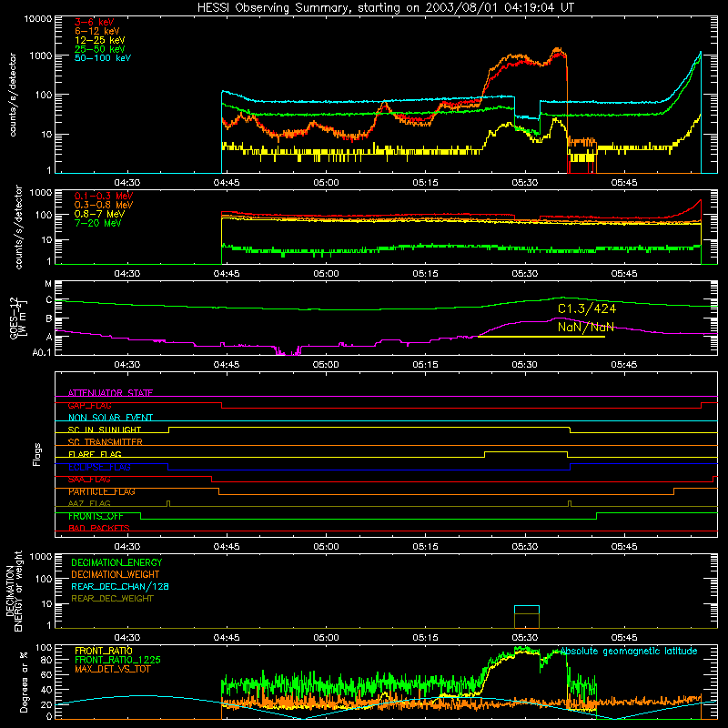
Task: Click the FLARE_FLAG label
Action: coord(95,454)
